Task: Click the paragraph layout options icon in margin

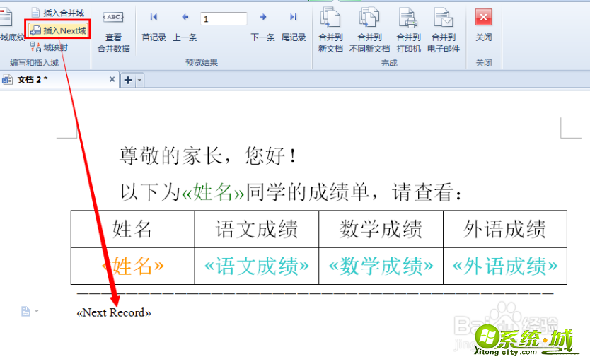Action: [x=25, y=312]
